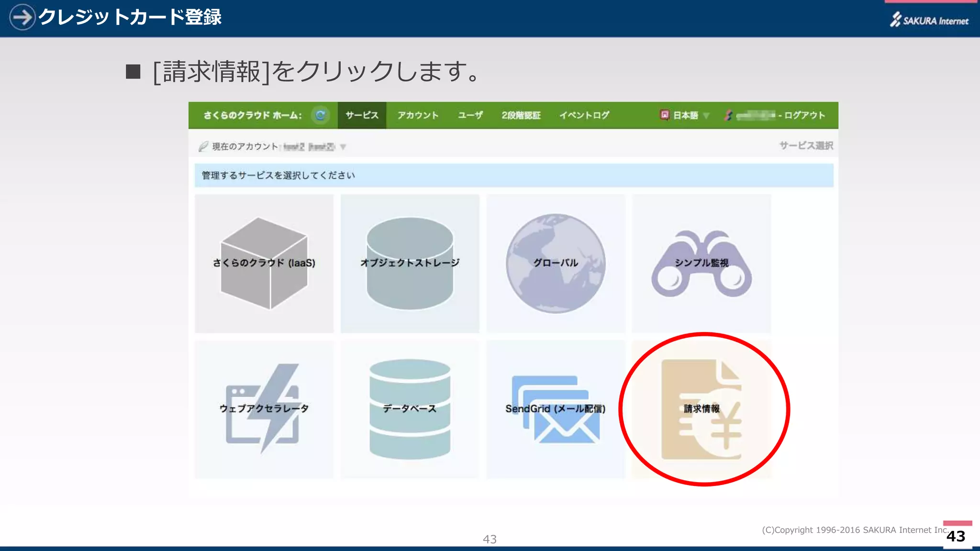Open グローバル globe service tile

[556, 263]
